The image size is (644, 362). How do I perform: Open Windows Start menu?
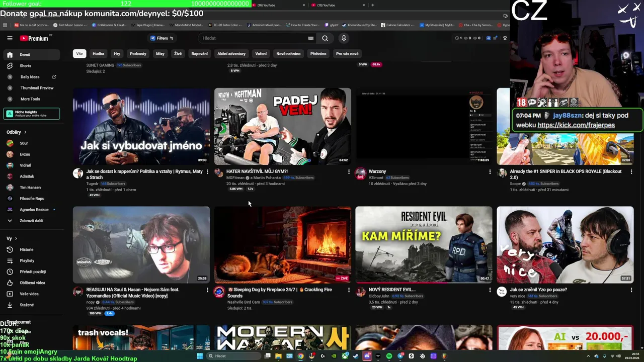(199, 356)
